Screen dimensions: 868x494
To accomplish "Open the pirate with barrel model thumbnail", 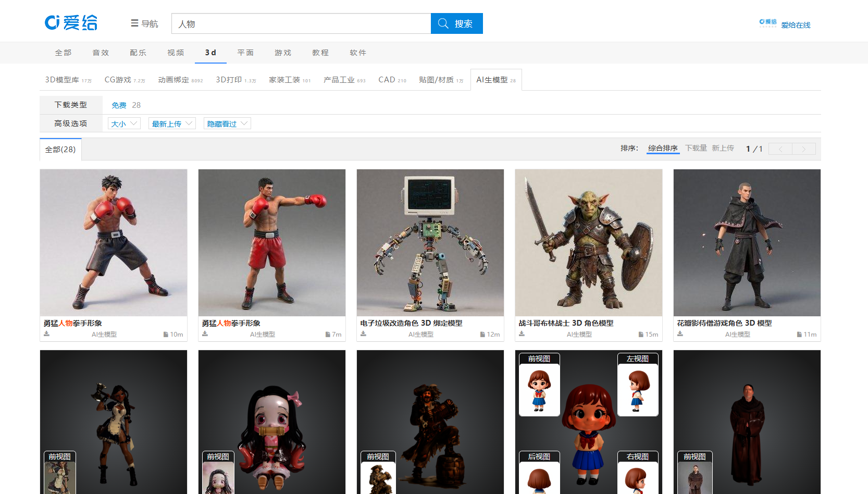I will tap(430, 422).
